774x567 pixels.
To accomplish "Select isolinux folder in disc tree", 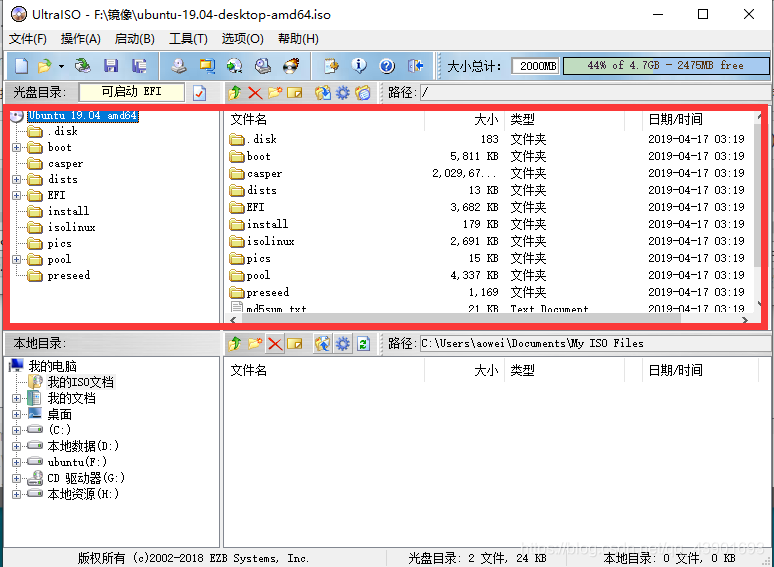I will pos(72,227).
